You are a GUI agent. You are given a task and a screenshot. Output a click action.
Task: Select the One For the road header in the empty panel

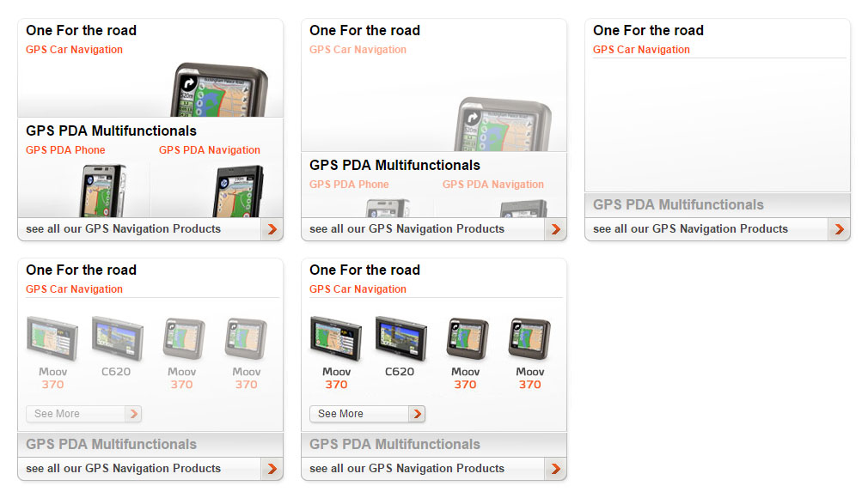(x=648, y=30)
